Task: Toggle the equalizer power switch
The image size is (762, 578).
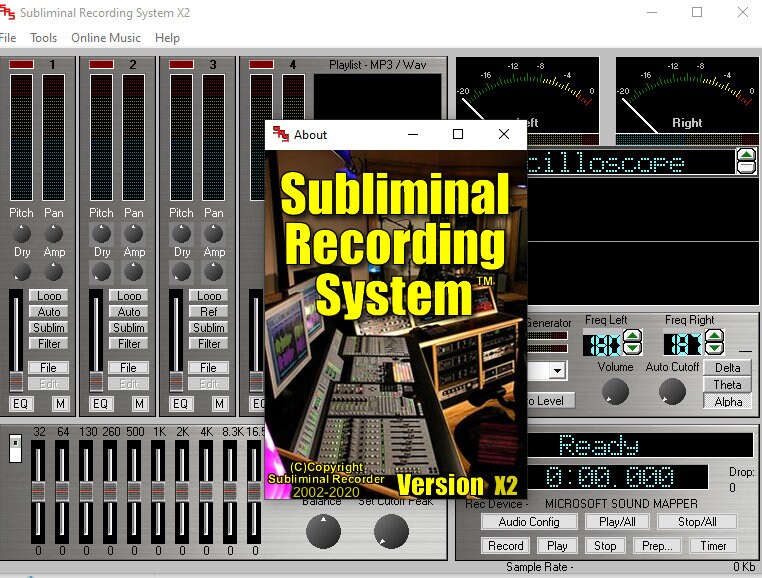Action: point(16,448)
